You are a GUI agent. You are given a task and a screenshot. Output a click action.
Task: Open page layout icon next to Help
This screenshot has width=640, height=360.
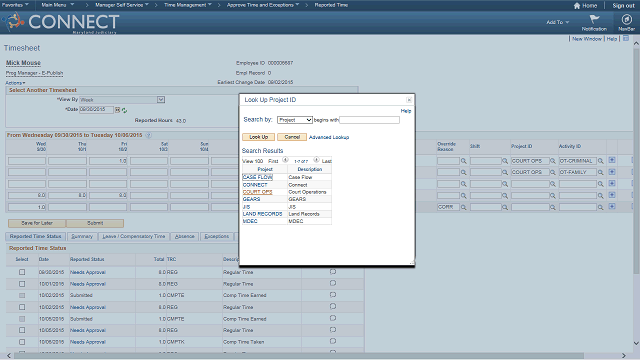coord(626,38)
